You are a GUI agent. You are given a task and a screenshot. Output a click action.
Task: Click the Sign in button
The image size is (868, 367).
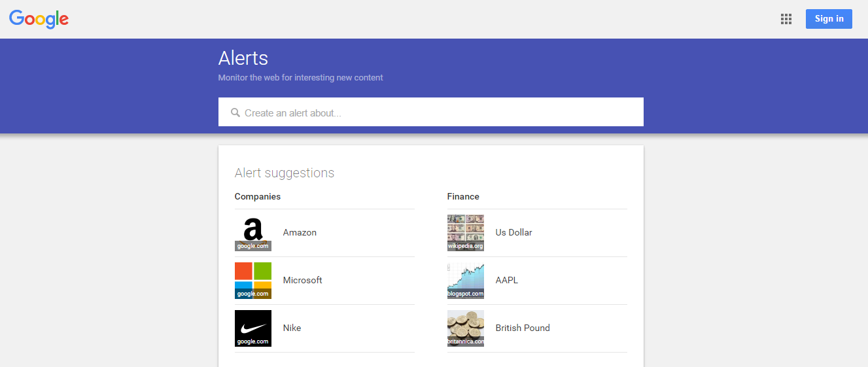click(829, 19)
